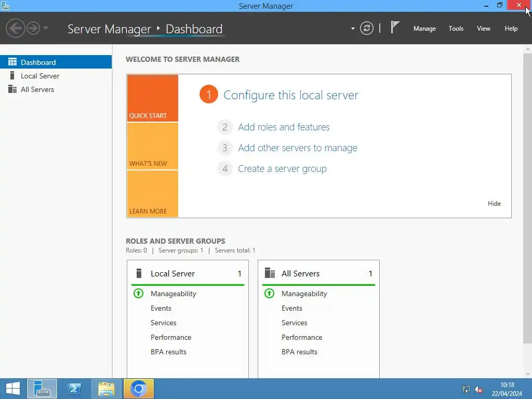Click Add roles and features link
Viewport: 532px width, 399px height.
(x=284, y=127)
